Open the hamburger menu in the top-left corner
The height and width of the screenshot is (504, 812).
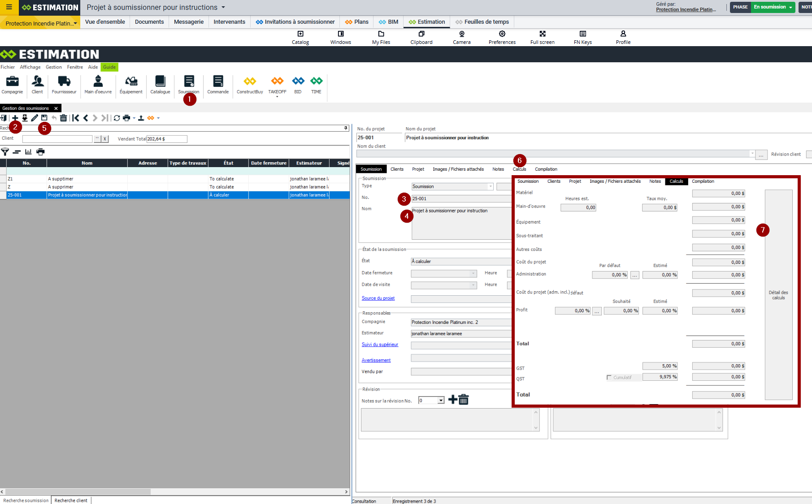pyautogui.click(x=9, y=7)
